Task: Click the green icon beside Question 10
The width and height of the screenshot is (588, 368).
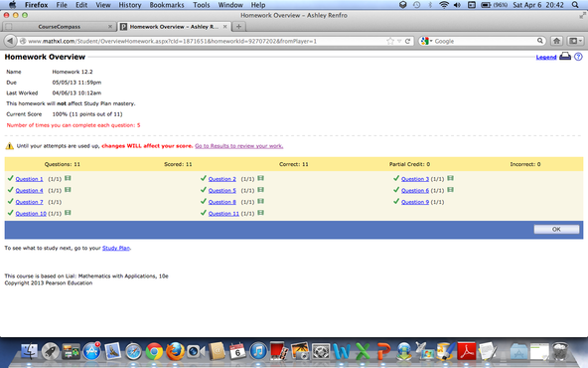Action: click(x=68, y=213)
